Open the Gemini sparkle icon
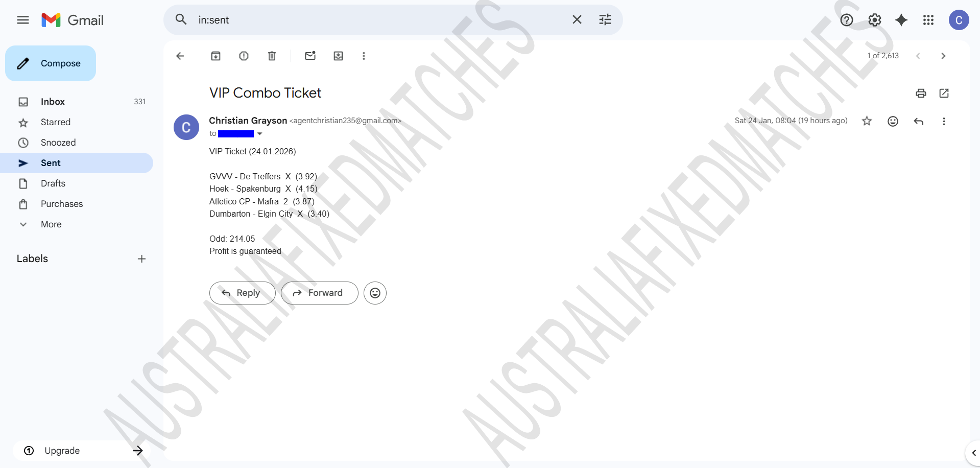This screenshot has width=980, height=468. click(901, 20)
